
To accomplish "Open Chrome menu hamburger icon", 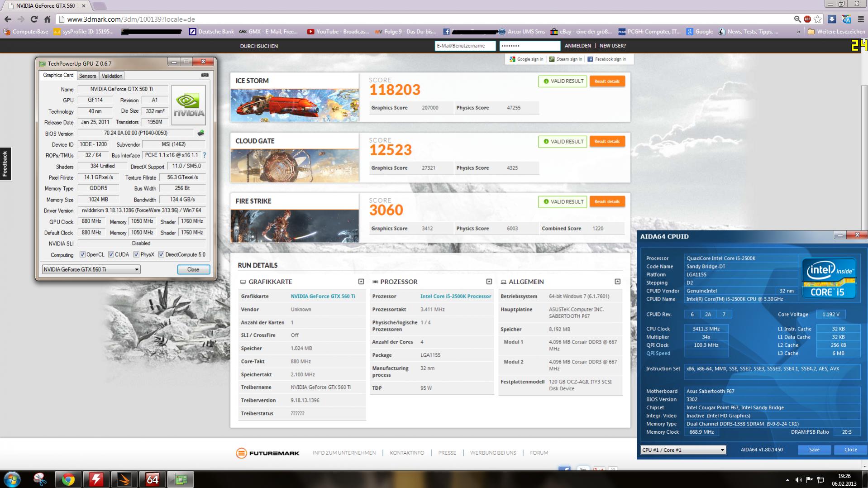I will 861,19.
